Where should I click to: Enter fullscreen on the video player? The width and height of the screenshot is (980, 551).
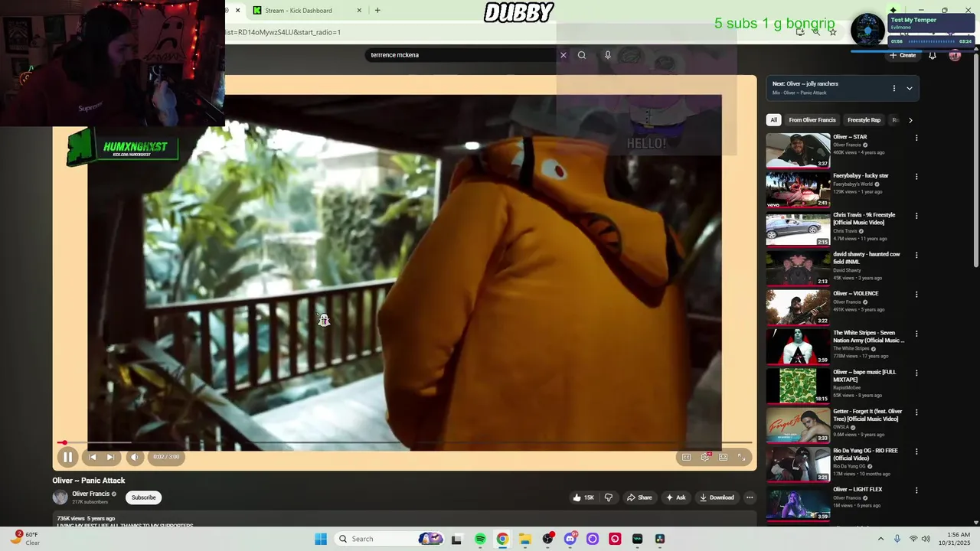point(741,457)
